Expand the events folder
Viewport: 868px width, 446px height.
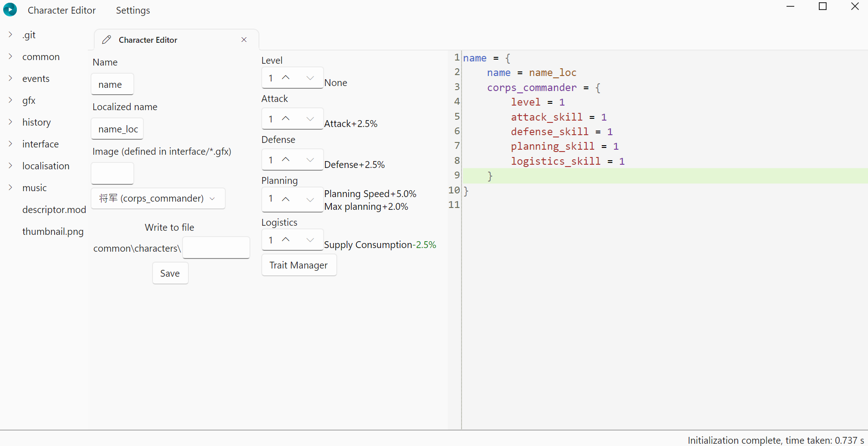[10, 78]
